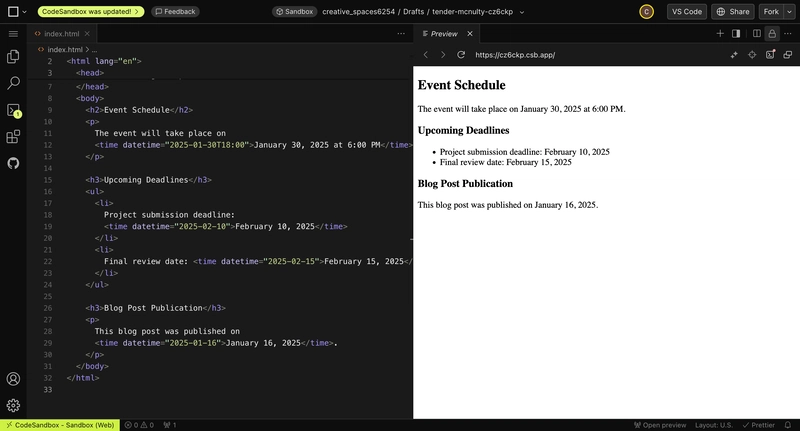This screenshot has width=800, height=431.
Task: Click the GitHub icon in sidebar
Action: [x=13, y=162]
